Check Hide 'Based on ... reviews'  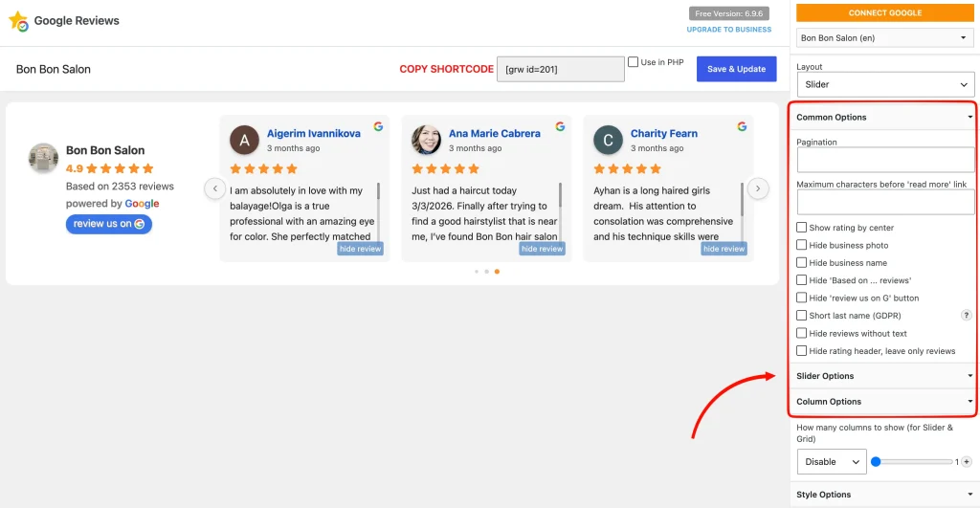[x=801, y=280]
